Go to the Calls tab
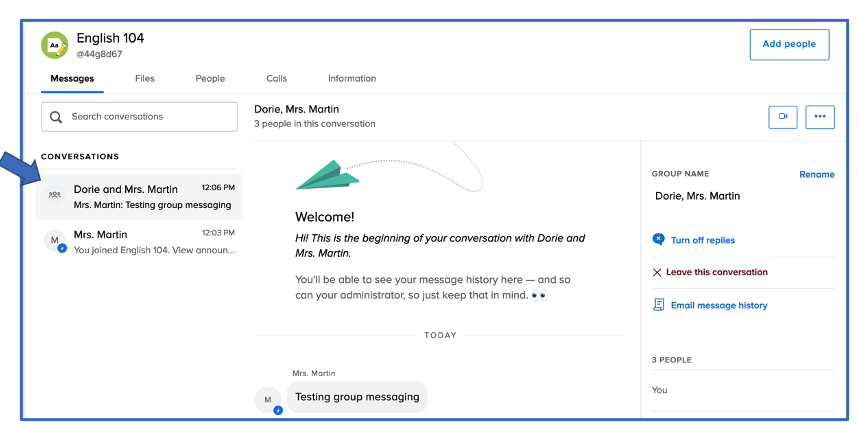The height and width of the screenshot is (425, 858). [x=276, y=79]
